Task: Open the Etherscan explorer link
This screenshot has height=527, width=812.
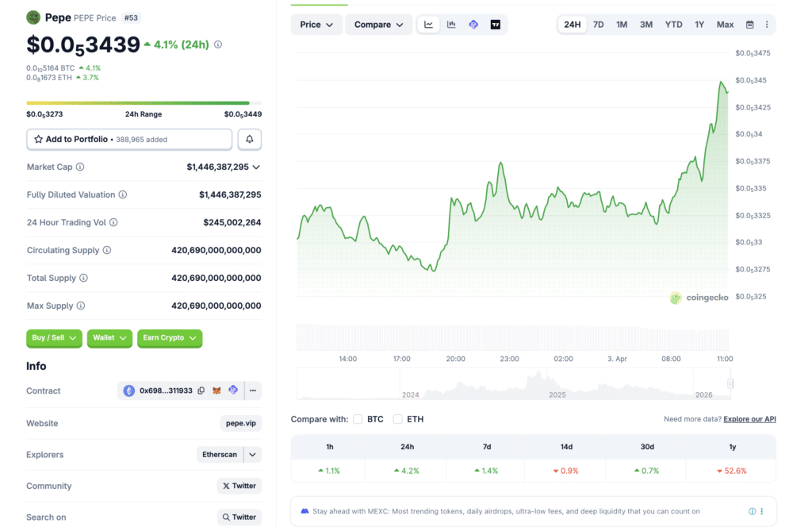Action: [220, 455]
